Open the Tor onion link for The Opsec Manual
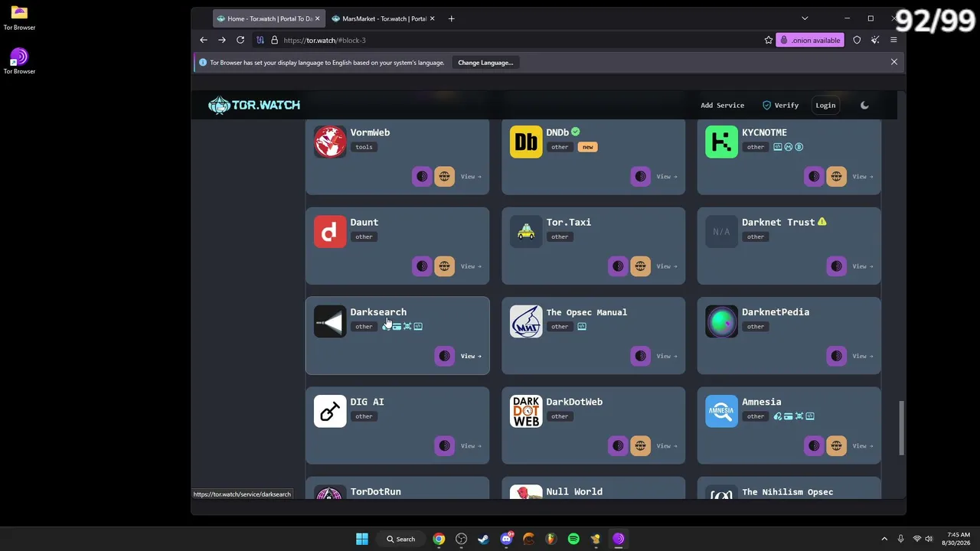This screenshot has height=551, width=980. (640, 356)
